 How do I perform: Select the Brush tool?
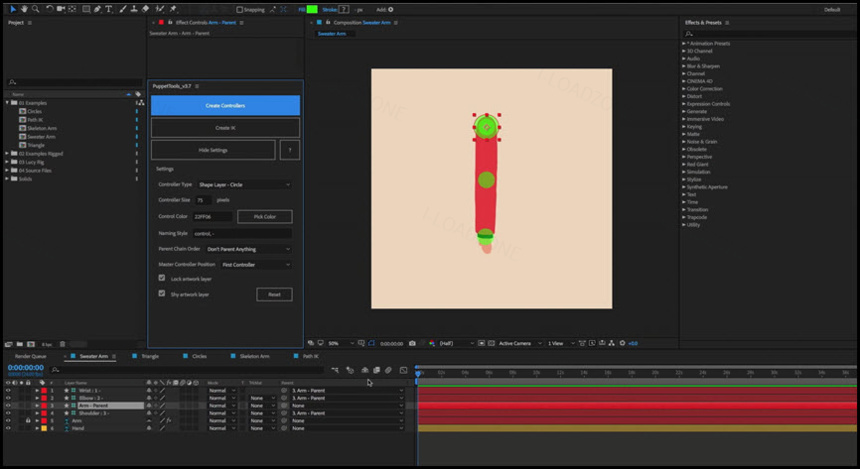pos(123,9)
